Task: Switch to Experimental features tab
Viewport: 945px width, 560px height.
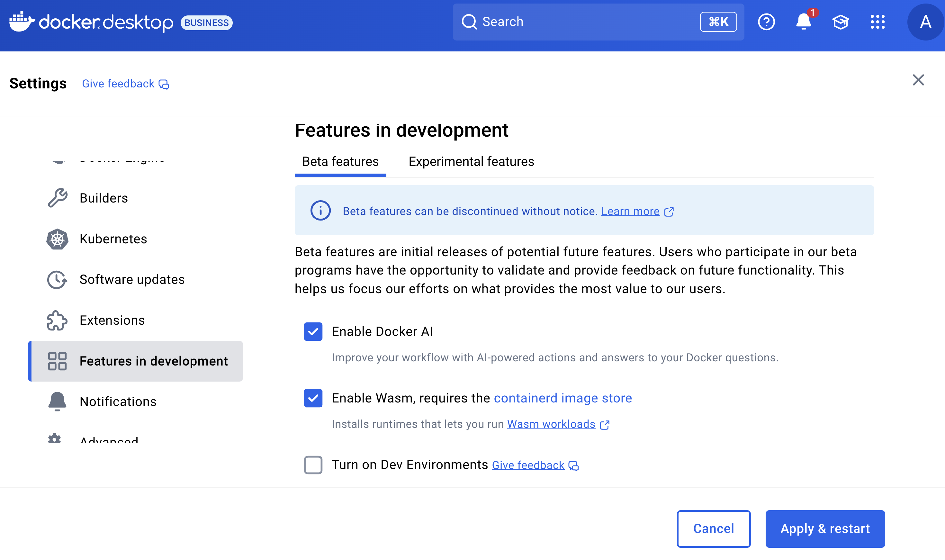Action: coord(471,161)
